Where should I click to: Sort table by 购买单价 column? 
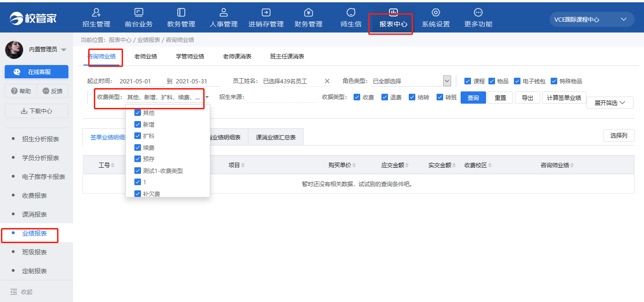[354, 165]
